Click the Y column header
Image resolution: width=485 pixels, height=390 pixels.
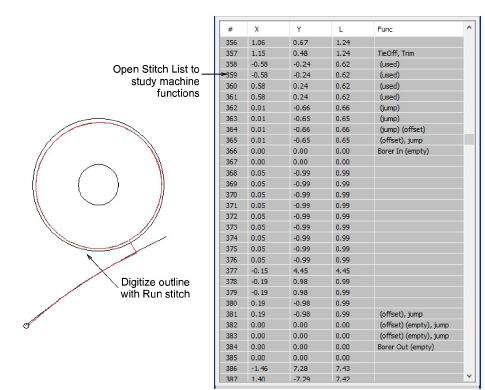click(310, 29)
